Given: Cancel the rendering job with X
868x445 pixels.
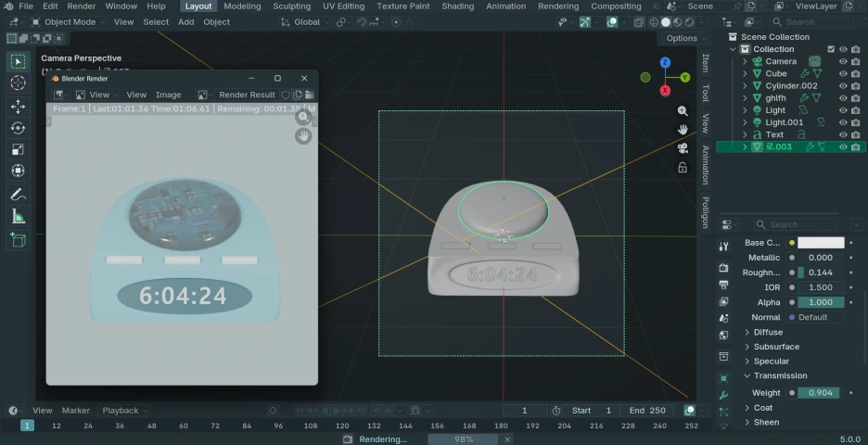Looking at the screenshot, I should (507, 439).
